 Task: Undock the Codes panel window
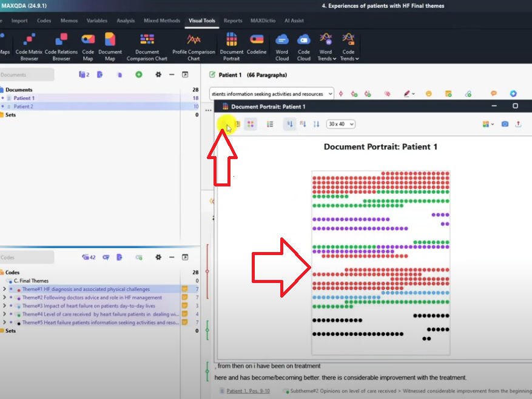coord(185,257)
